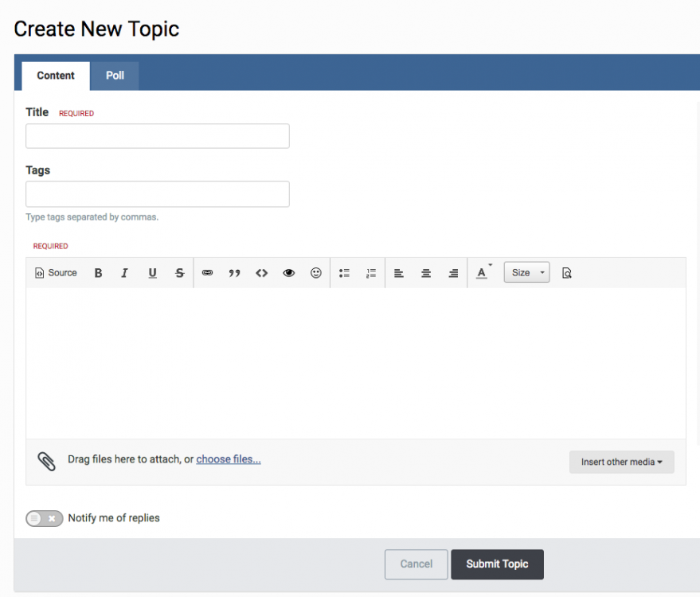The height and width of the screenshot is (597, 700).
Task: Apply Strikethrough formatting
Action: (179, 272)
